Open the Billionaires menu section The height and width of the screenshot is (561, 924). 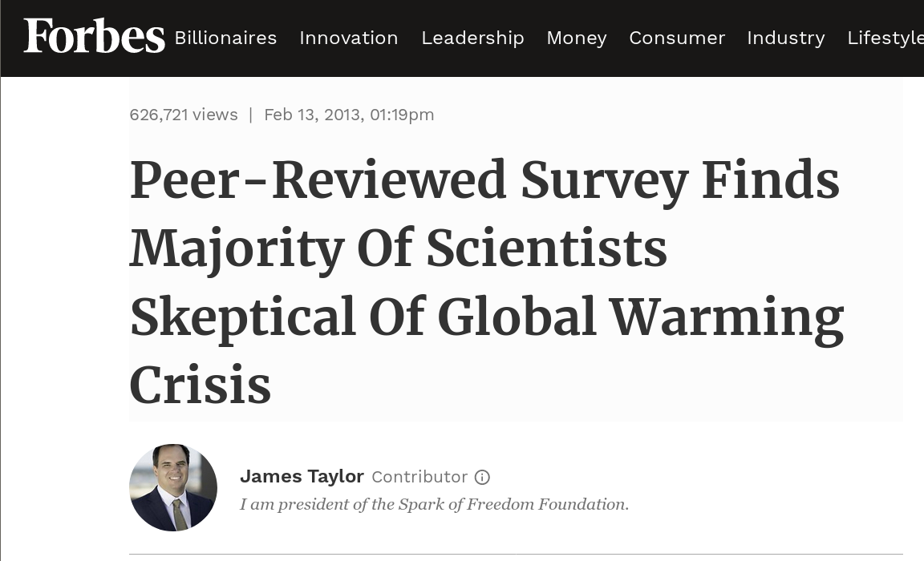[225, 38]
